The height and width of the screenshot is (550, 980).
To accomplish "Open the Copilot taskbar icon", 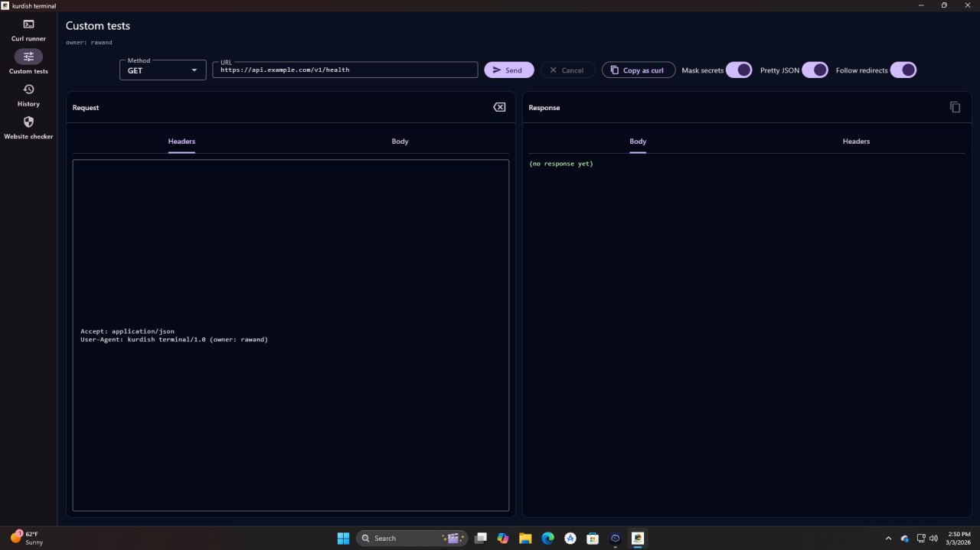I will pyautogui.click(x=503, y=538).
